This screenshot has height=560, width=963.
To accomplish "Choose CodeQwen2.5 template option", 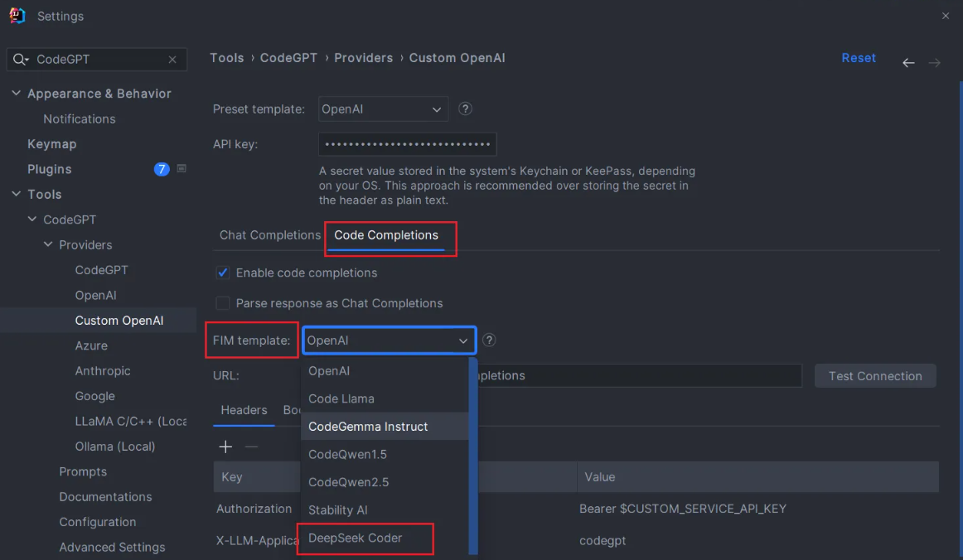I will pos(385,482).
